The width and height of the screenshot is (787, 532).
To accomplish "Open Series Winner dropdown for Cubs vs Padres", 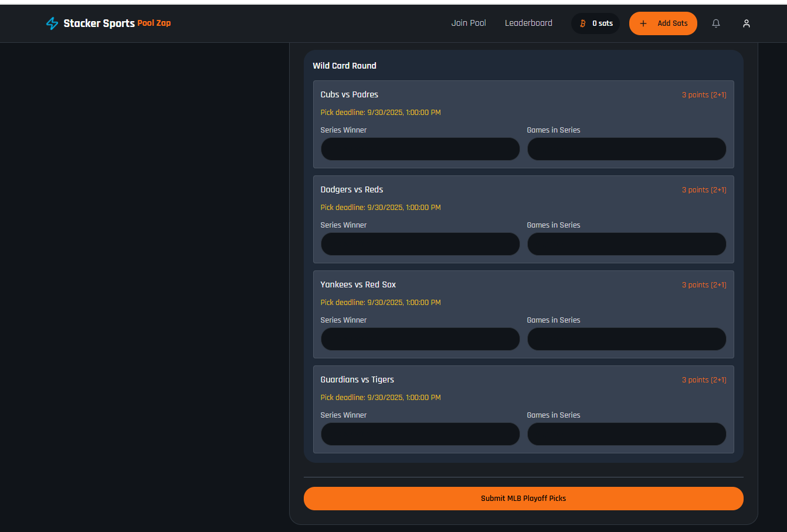I will click(x=420, y=149).
